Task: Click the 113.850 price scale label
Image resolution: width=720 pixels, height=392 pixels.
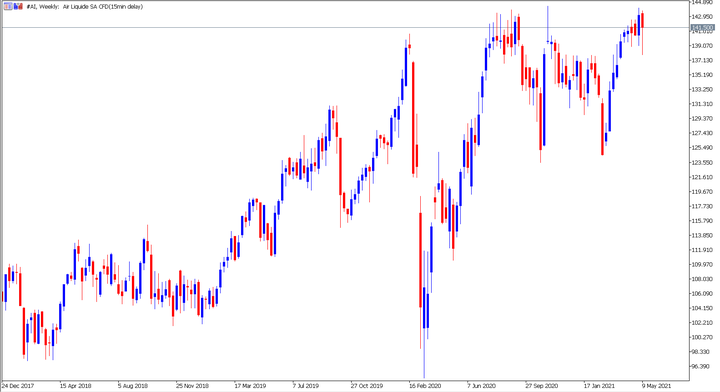Action: tap(703, 235)
